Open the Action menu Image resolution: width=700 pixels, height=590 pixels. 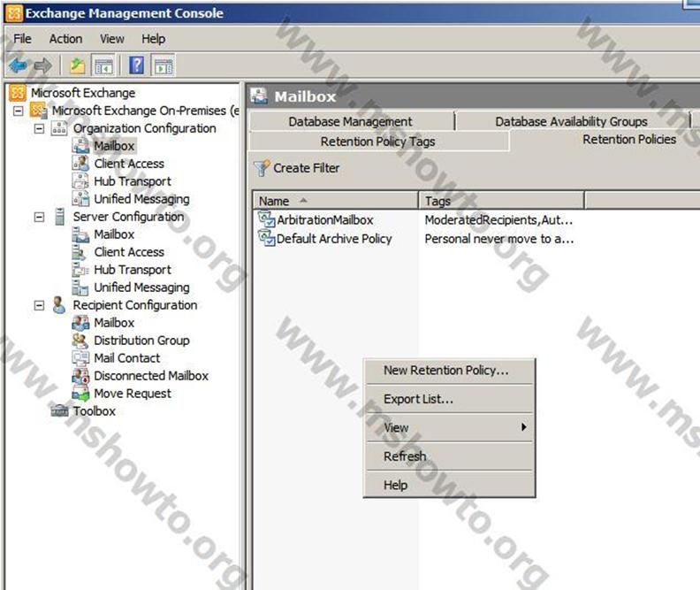(x=65, y=39)
